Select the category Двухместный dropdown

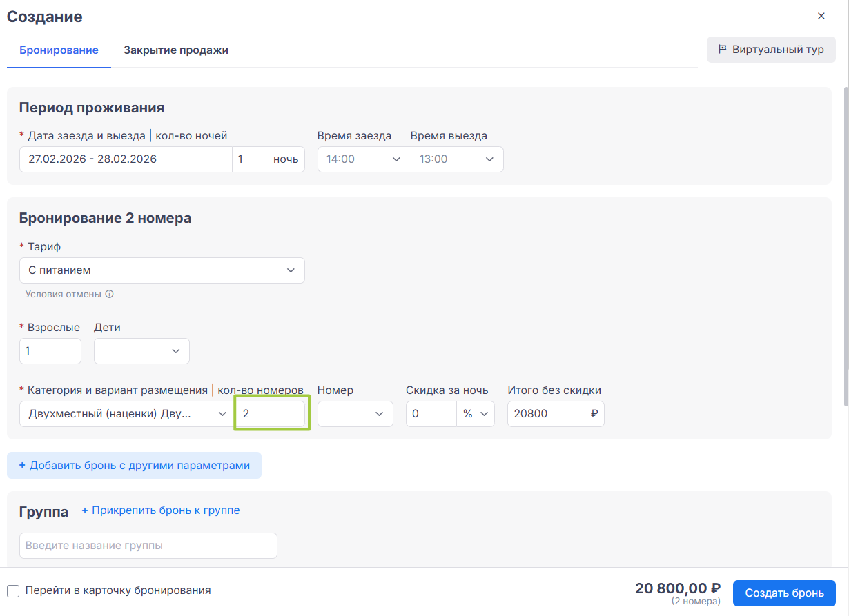(x=127, y=414)
